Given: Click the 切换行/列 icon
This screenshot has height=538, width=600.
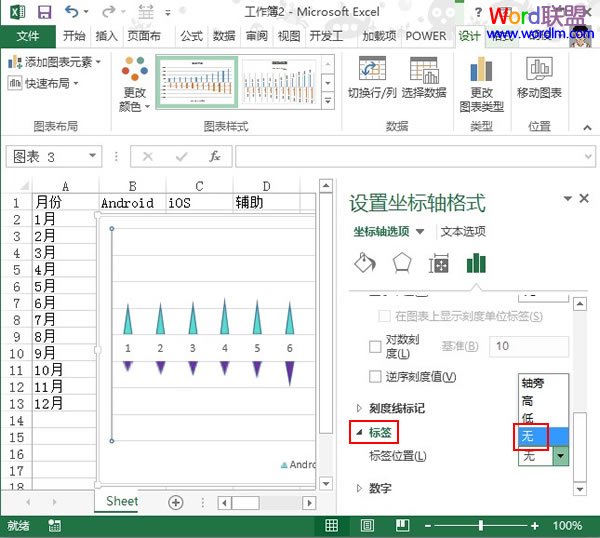Looking at the screenshot, I should 372,68.
